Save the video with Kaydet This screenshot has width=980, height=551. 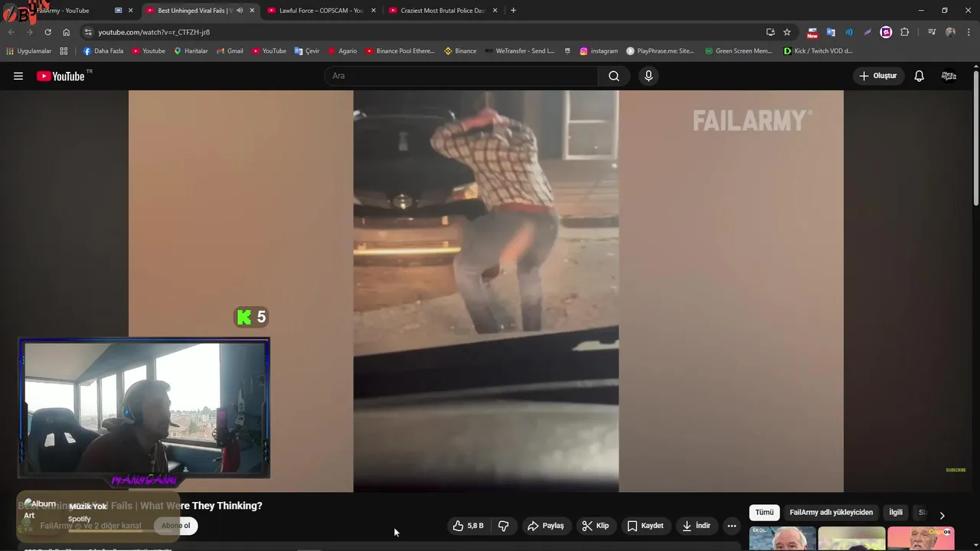(645, 526)
